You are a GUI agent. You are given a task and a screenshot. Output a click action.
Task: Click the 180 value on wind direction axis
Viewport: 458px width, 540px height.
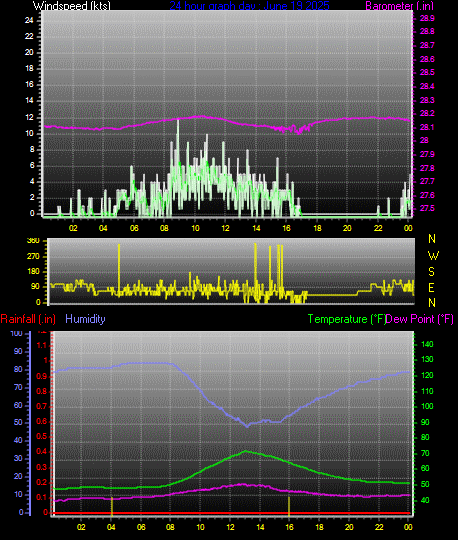click(x=33, y=271)
